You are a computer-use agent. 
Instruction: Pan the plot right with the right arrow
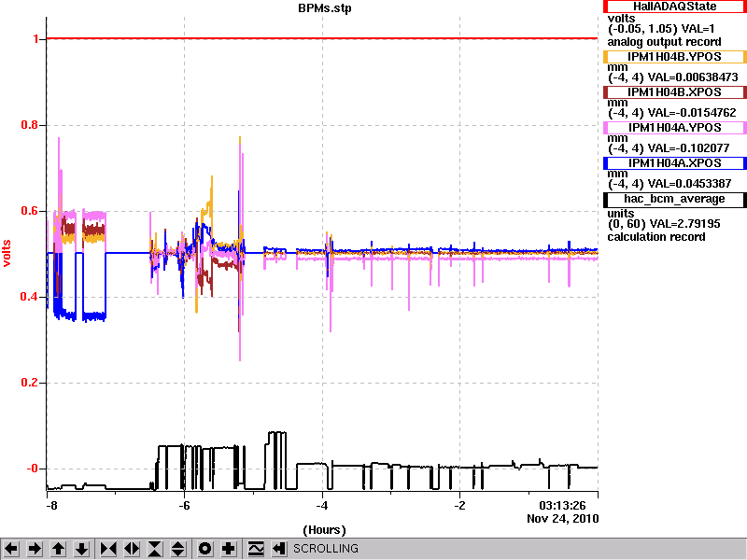tap(35, 549)
